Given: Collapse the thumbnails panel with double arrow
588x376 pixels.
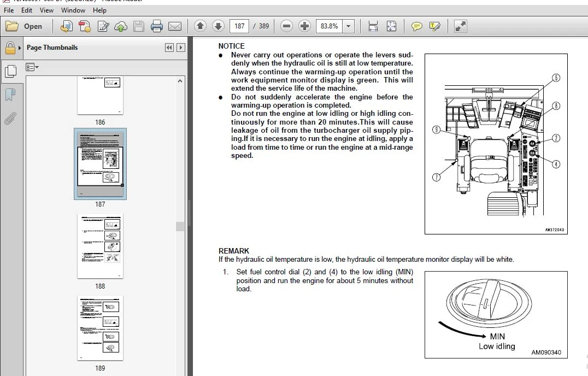Looking at the screenshot, I should (x=169, y=48).
